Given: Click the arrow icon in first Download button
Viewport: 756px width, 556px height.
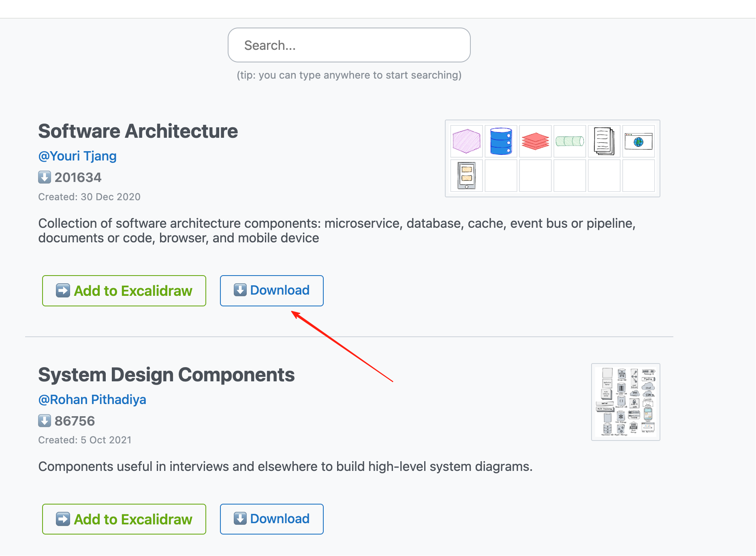Looking at the screenshot, I should click(240, 290).
